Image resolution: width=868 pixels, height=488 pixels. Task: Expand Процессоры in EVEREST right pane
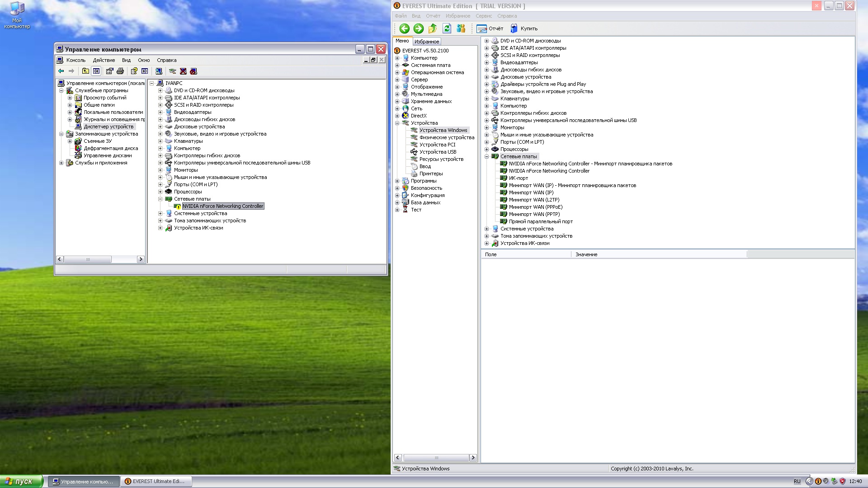pyautogui.click(x=486, y=149)
